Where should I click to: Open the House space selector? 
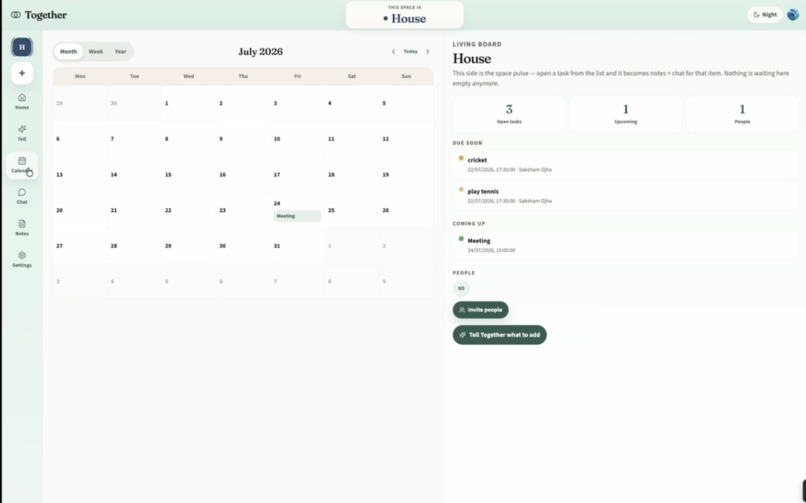tap(405, 15)
